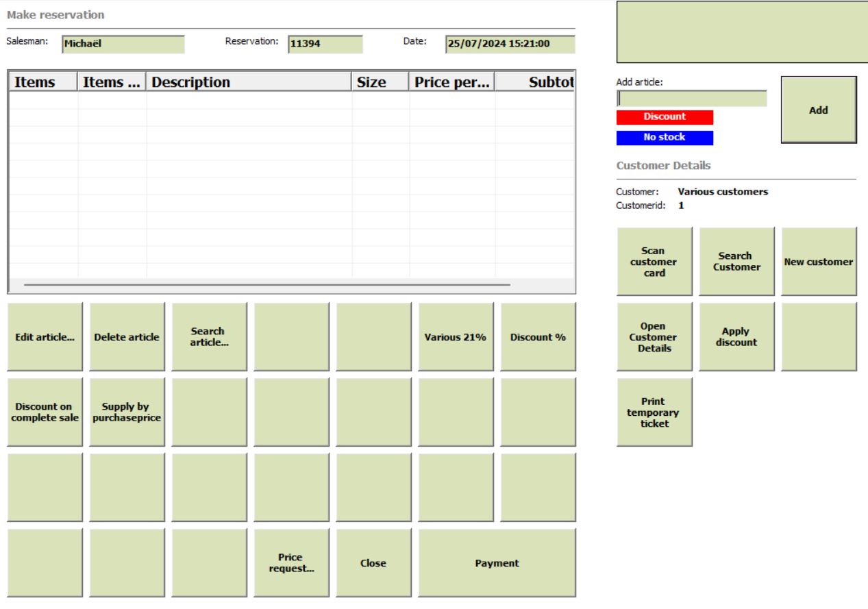868x609 pixels.
Task: Click the Size column header
Action: [x=380, y=82]
